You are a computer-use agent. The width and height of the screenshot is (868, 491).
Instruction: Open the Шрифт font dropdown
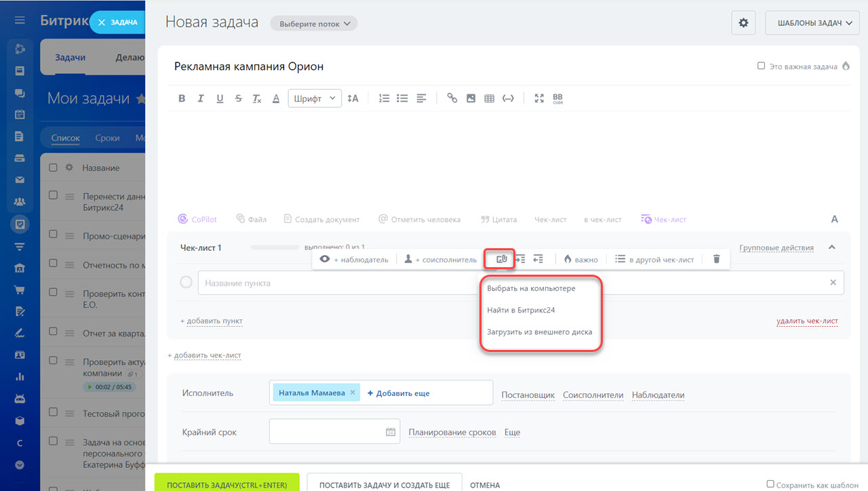[x=315, y=98]
